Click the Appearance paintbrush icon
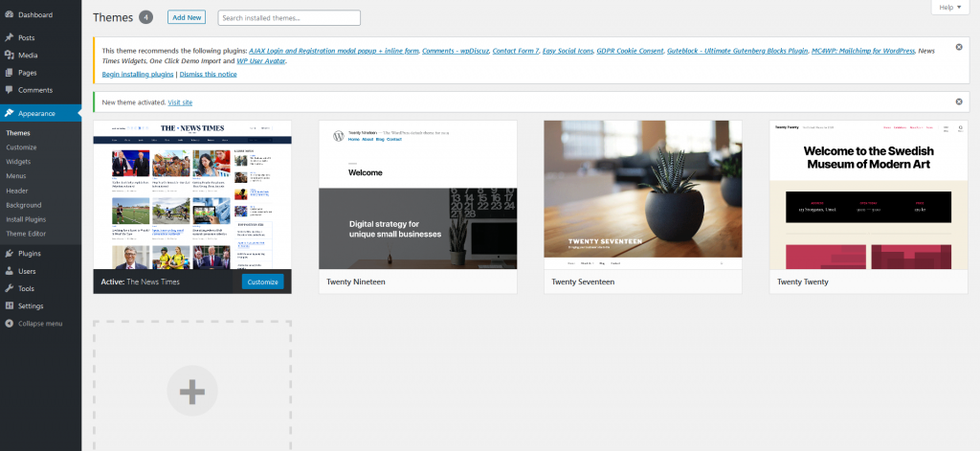Viewport: 980px width, 451px height. [x=9, y=113]
